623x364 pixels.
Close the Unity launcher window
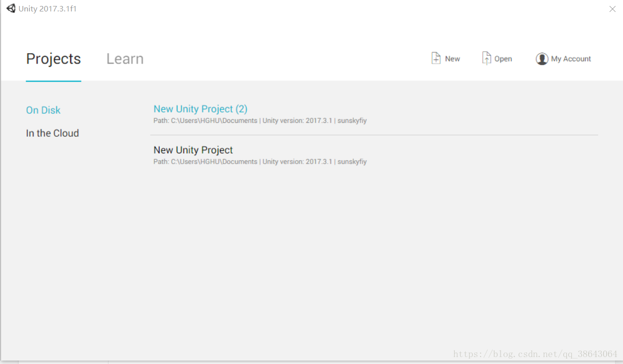(613, 9)
